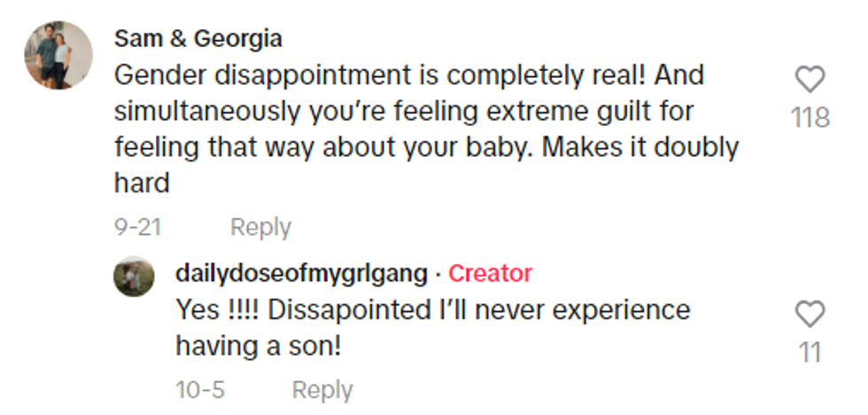Click the "having a son!" text
This screenshot has height=415, width=868.
[x=259, y=346]
